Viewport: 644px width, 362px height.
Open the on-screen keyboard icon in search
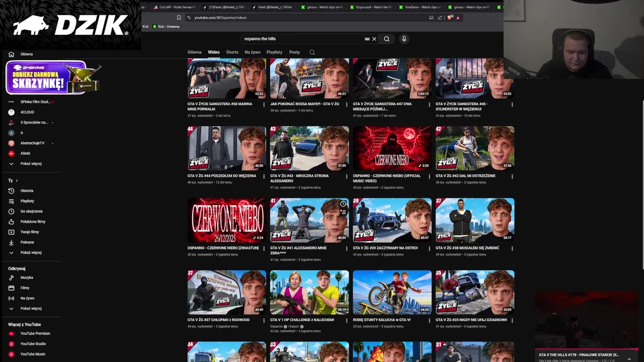(367, 39)
